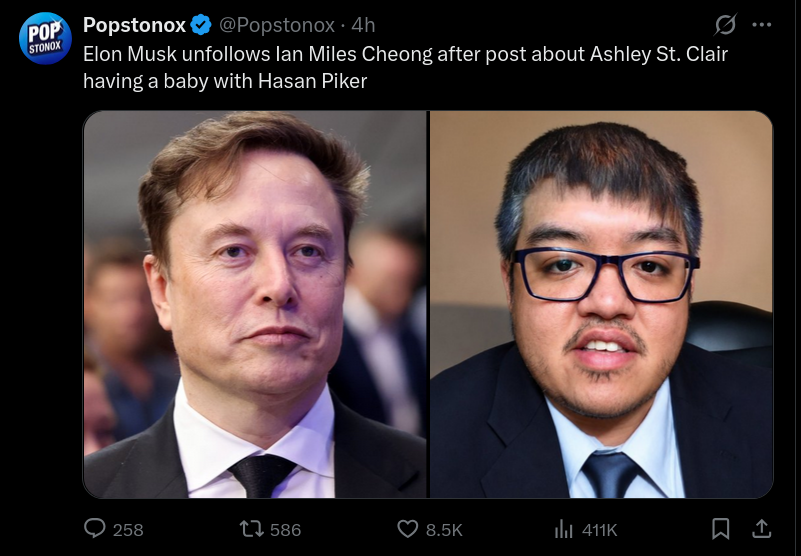Click the share upload arrow icon
The image size is (801, 556).
point(761,528)
